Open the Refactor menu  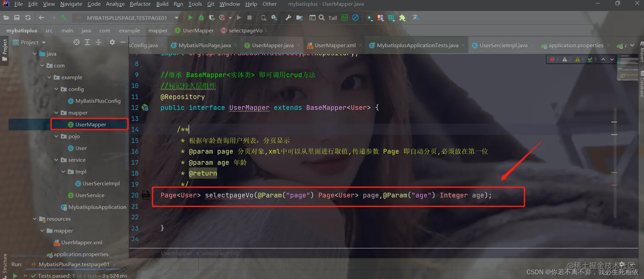(140, 4)
